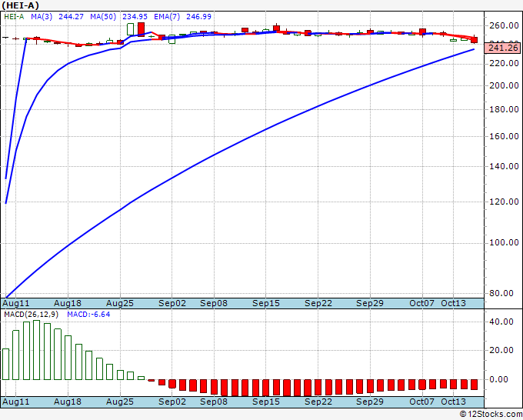
Task: Click Oct13 on the MACD date axis
Action: (453, 402)
